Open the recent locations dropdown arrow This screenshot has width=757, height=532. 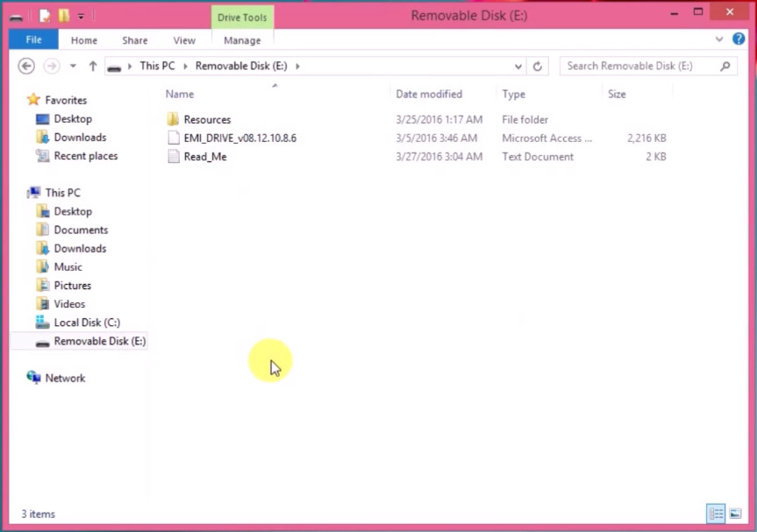pos(73,66)
